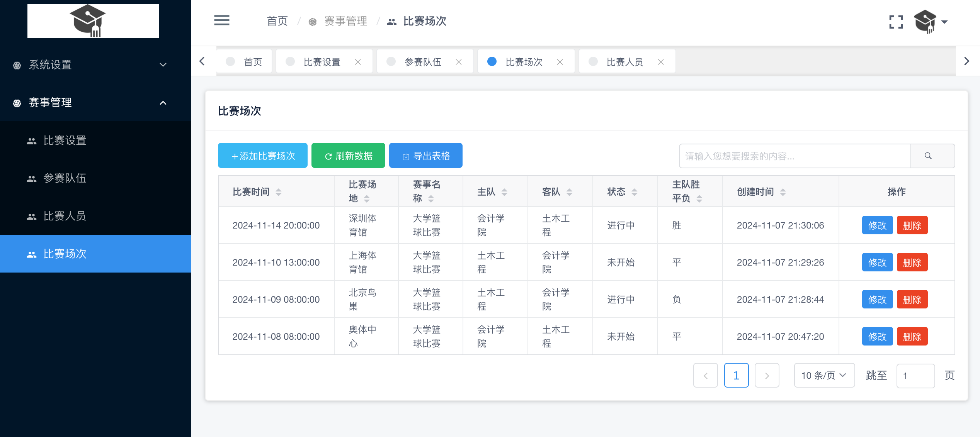Open the 10 条/页 page size dropdown
980x437 pixels.
tap(824, 375)
